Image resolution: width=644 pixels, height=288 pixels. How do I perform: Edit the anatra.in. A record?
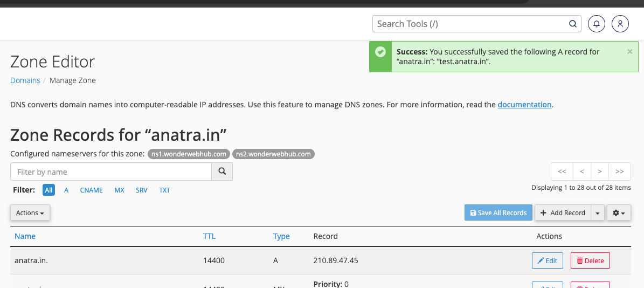click(x=547, y=260)
